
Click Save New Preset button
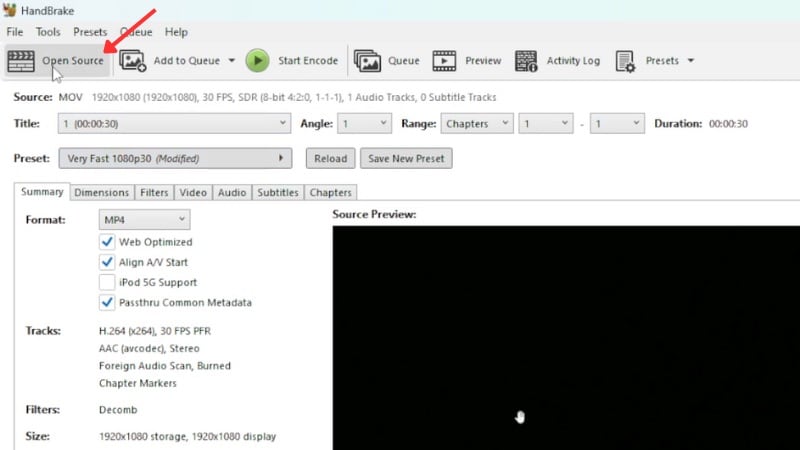406,158
